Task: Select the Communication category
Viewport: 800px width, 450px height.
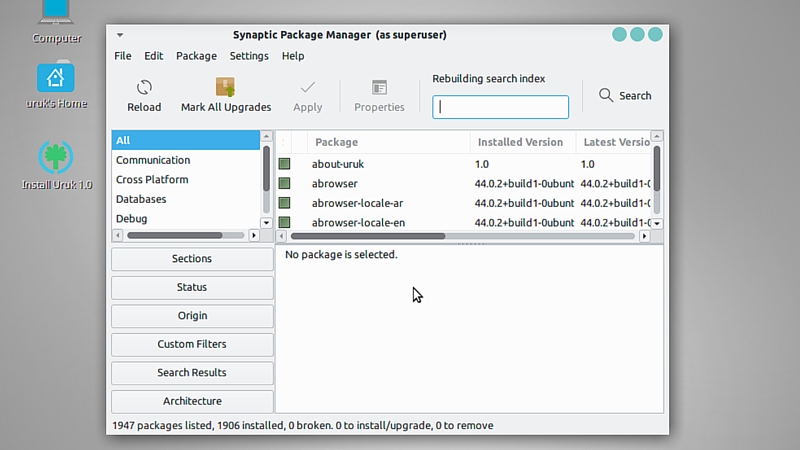Action: 186,160
